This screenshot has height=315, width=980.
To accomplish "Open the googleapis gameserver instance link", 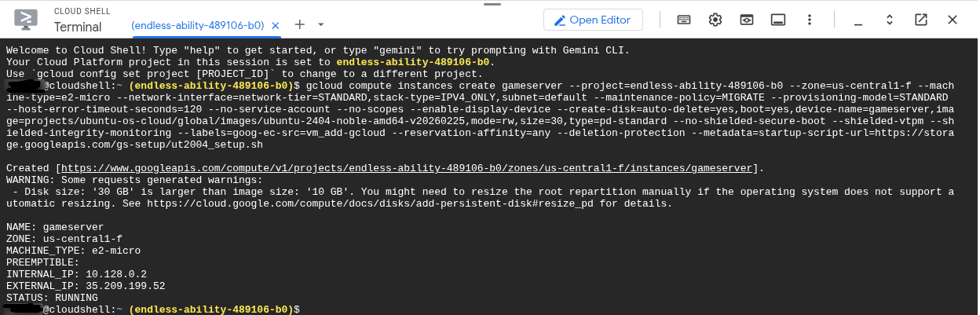I will click(408, 168).
